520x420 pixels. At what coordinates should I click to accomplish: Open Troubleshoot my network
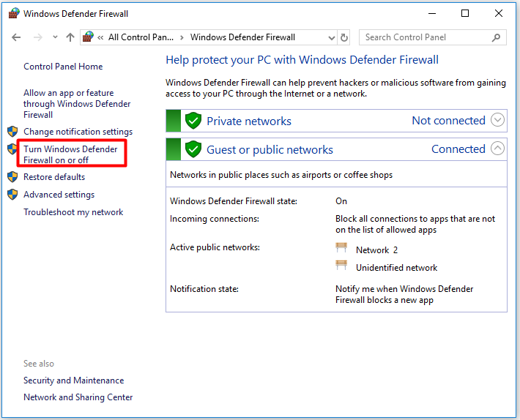click(73, 212)
